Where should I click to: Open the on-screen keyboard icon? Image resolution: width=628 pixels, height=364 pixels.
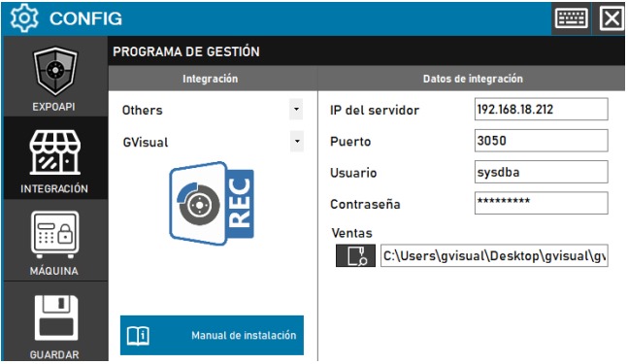[572, 18]
